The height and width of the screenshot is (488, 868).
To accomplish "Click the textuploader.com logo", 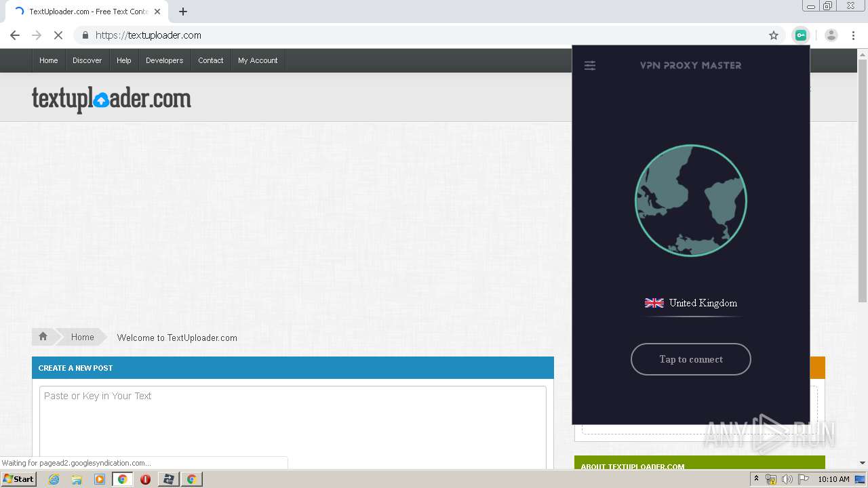I will tap(111, 99).
